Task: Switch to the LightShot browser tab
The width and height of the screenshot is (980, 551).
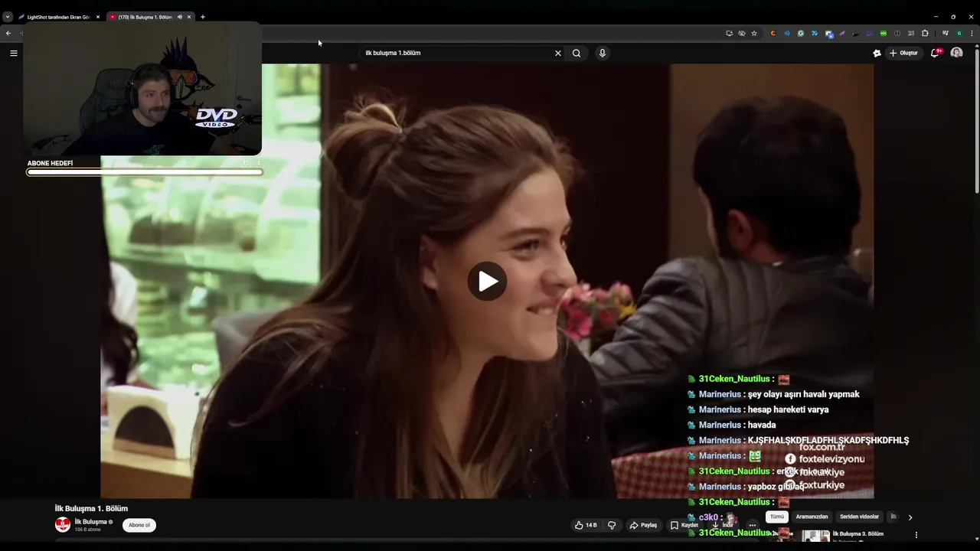Action: (57, 17)
